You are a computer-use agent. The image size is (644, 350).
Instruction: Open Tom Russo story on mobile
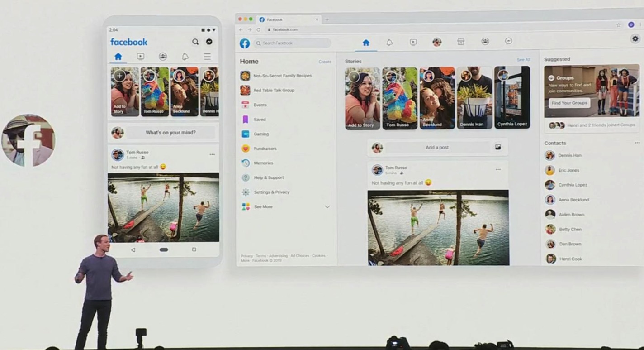coord(155,92)
